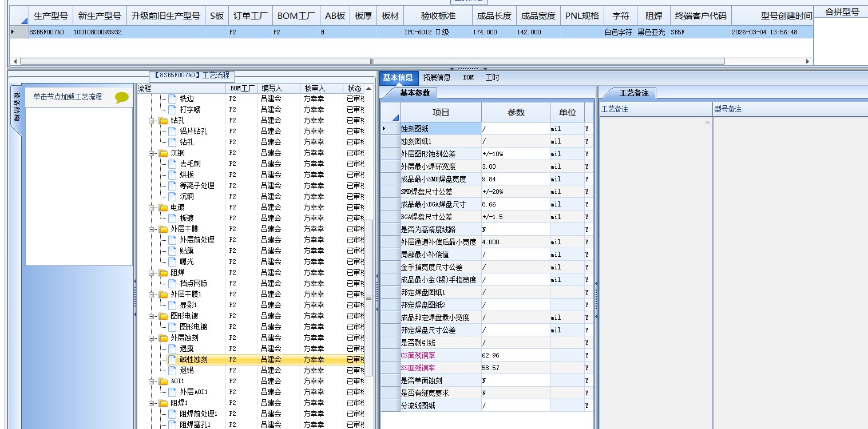The image size is (868, 429).
Task: Collapse the 沉铜 tree node
Action: (x=152, y=153)
